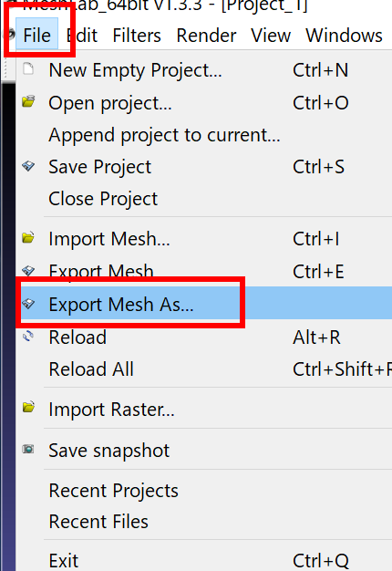Open the Render menu
Screen dimensions: 392x571
click(206, 36)
